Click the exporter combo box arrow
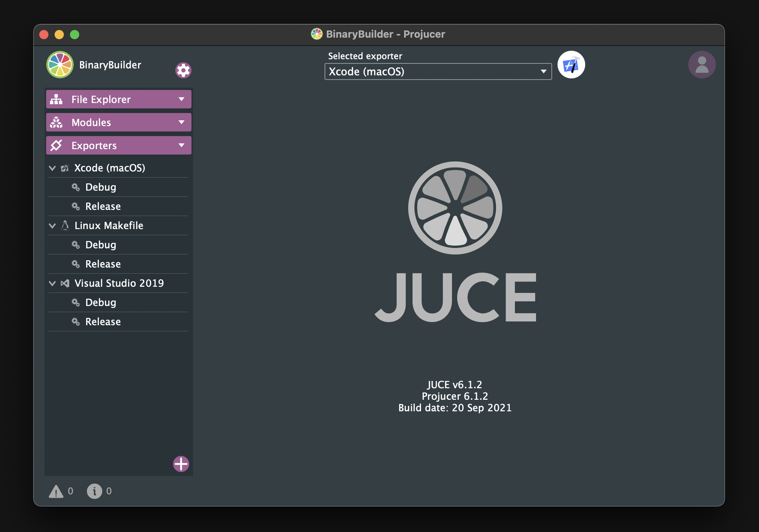 coord(543,71)
